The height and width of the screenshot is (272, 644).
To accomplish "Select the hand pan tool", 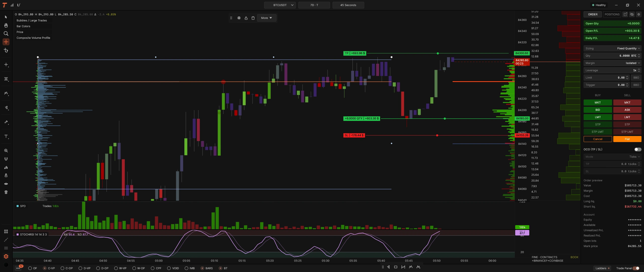I will (6, 25).
